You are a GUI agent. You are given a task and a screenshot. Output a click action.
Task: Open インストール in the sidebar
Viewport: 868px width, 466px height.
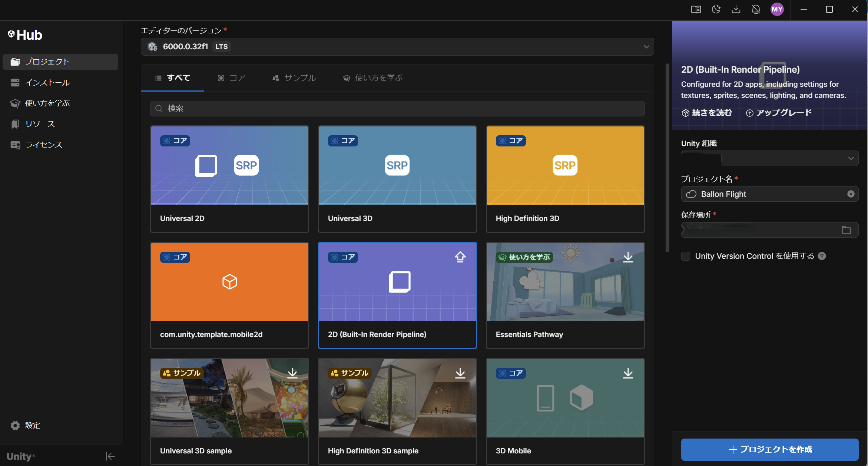(x=47, y=83)
